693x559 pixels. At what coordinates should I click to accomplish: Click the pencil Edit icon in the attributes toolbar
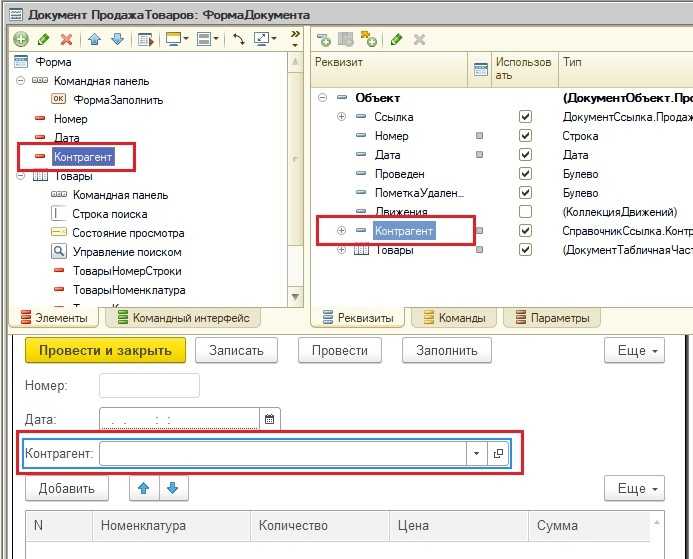point(397,39)
